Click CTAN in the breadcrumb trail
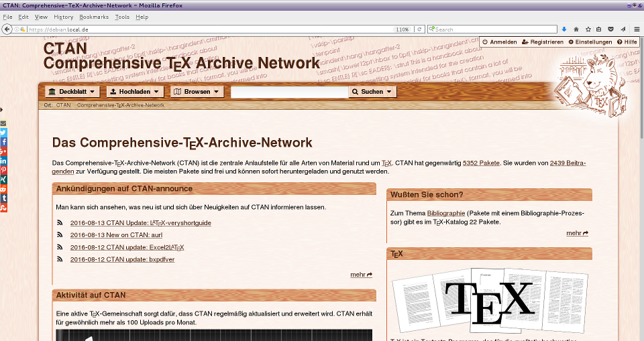644x341 pixels. [x=63, y=105]
